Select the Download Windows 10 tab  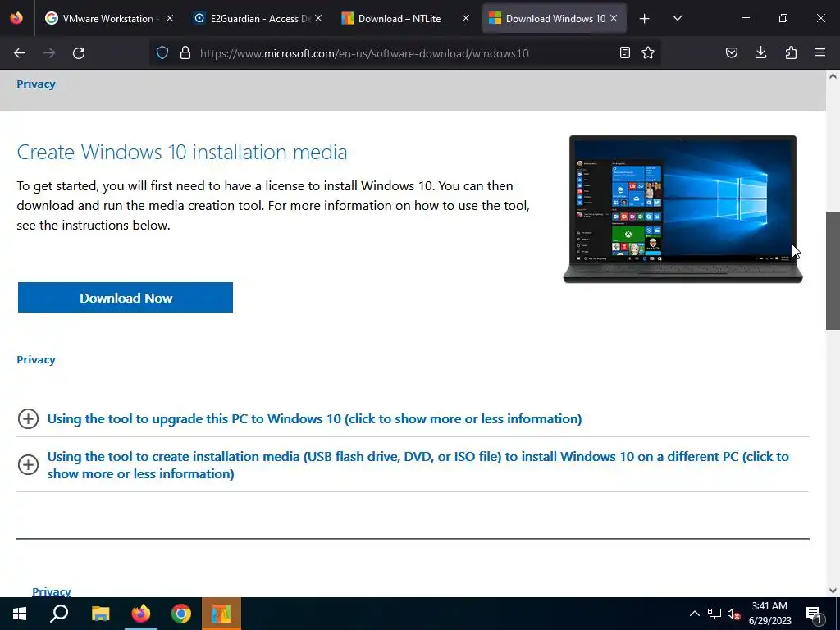pos(555,19)
